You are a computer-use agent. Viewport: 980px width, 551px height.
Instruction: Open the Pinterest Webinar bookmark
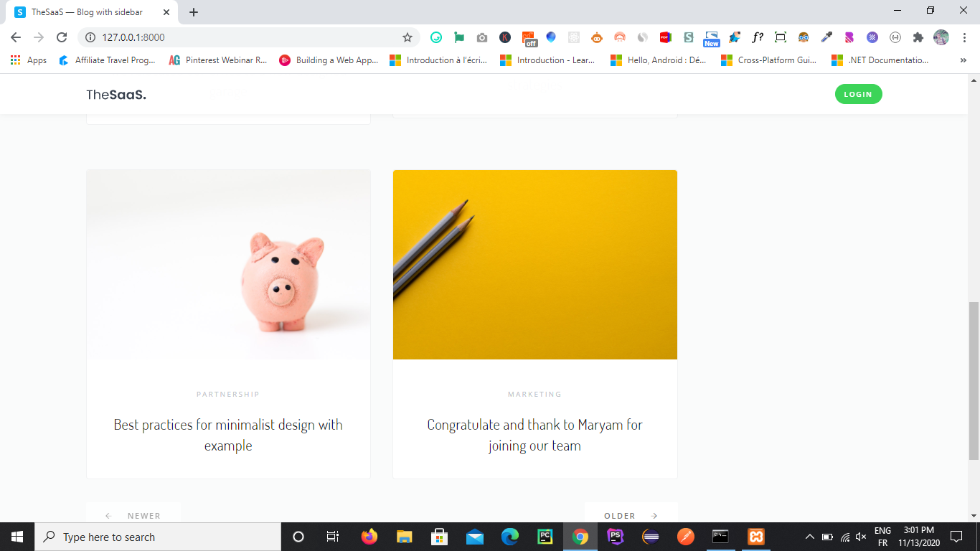[x=218, y=60]
